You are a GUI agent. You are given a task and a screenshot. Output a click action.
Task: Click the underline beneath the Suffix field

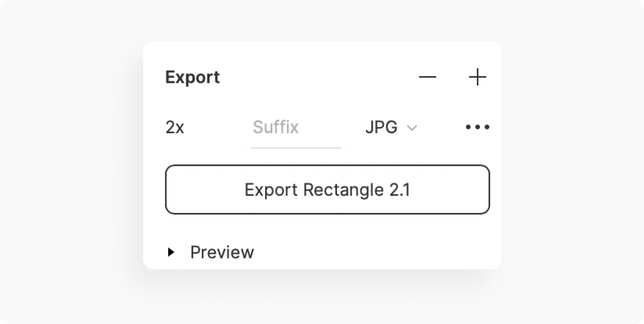[296, 148]
